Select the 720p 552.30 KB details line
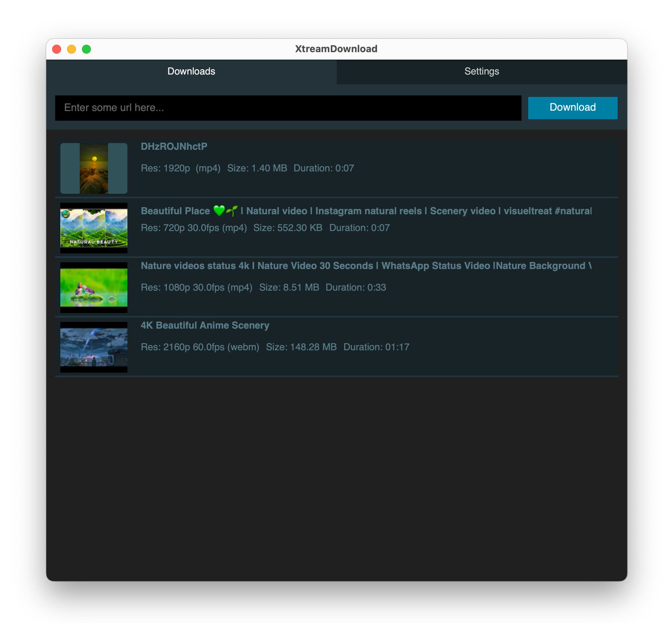 coord(265,228)
